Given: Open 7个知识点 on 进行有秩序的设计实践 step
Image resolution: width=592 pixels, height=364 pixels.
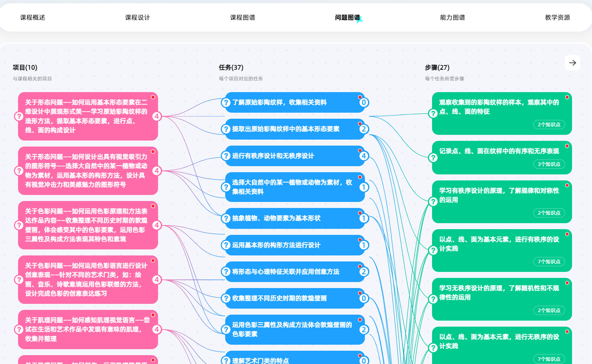Looking at the screenshot, I should coord(549,262).
